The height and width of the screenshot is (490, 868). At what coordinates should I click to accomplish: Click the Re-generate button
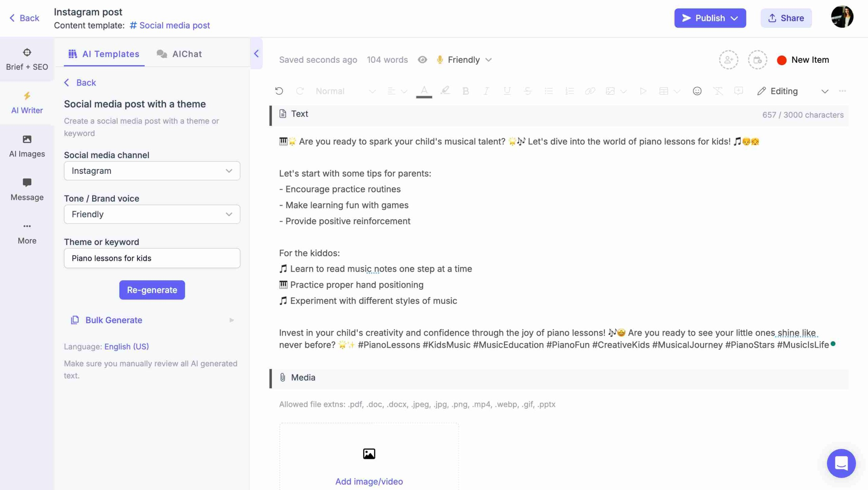(152, 290)
